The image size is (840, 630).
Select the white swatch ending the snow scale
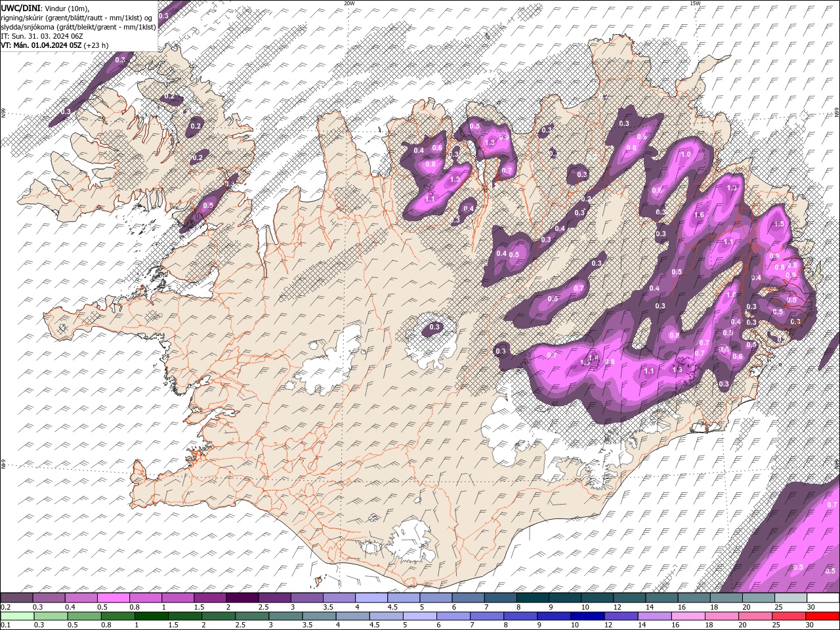pos(823,598)
